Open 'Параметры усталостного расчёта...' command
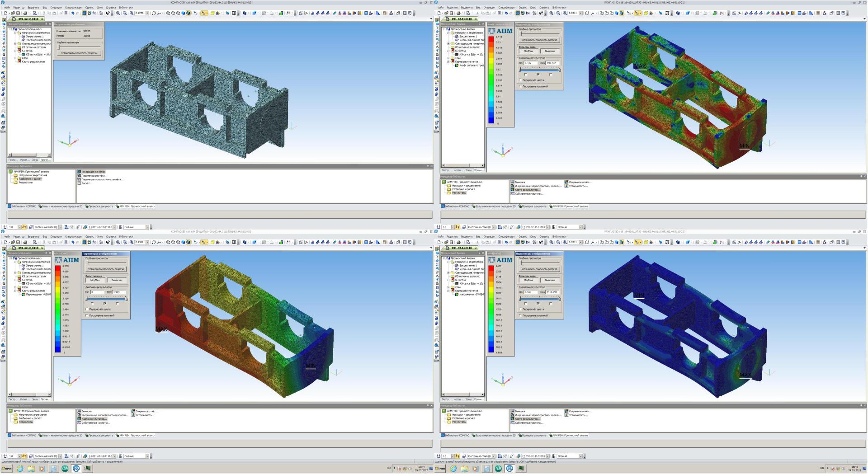868x474 pixels. pyautogui.click(x=102, y=179)
